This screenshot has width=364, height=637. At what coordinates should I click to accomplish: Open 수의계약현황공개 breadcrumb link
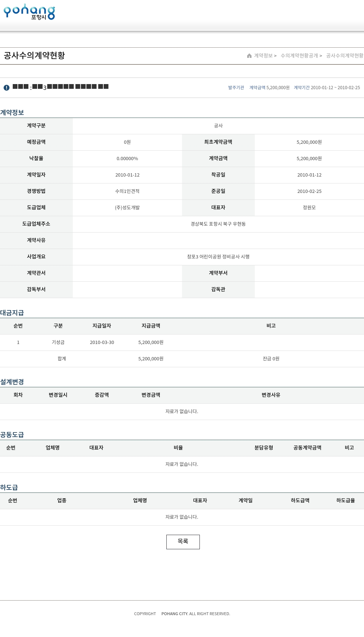(x=299, y=56)
